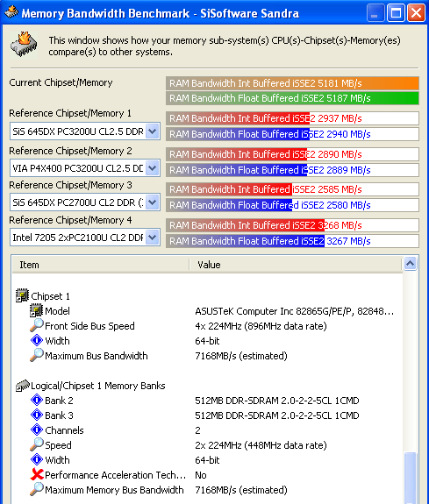Viewport: 429px width, 504px height.
Task: Open Reference Chipset/Memory 3 dropdown arrow
Action: coord(153,202)
